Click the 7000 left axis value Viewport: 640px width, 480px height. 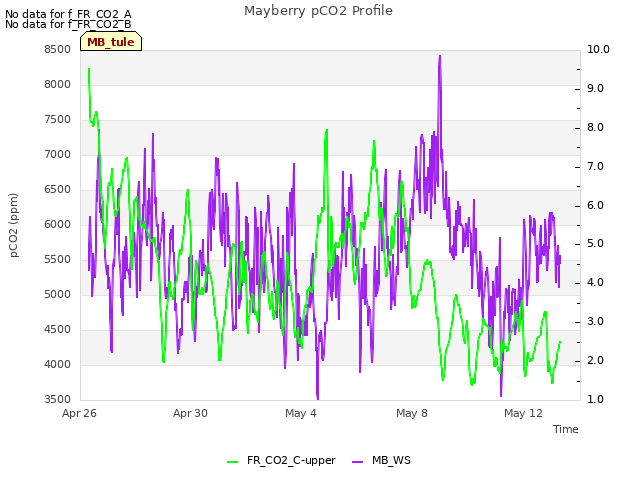[x=58, y=155]
